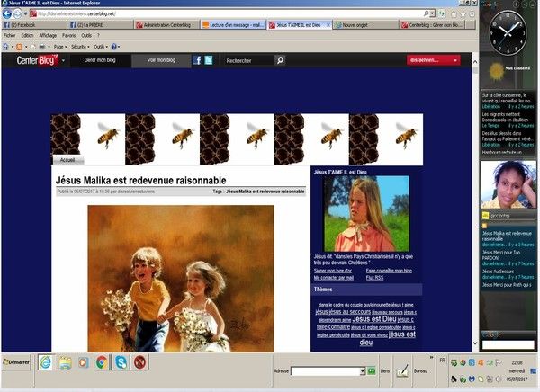Click inside the Rechercher search field
Image resolution: width=540 pixels, height=392 pixels.
(248, 60)
